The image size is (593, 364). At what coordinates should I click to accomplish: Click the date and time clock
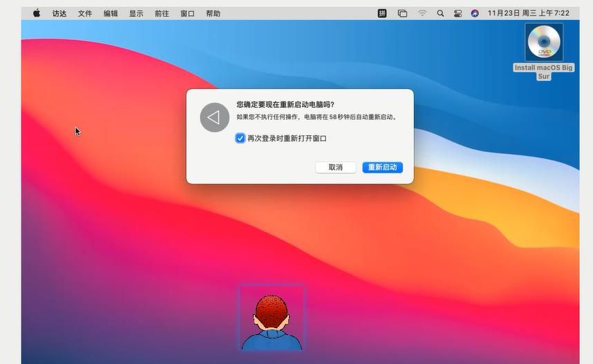[528, 13]
